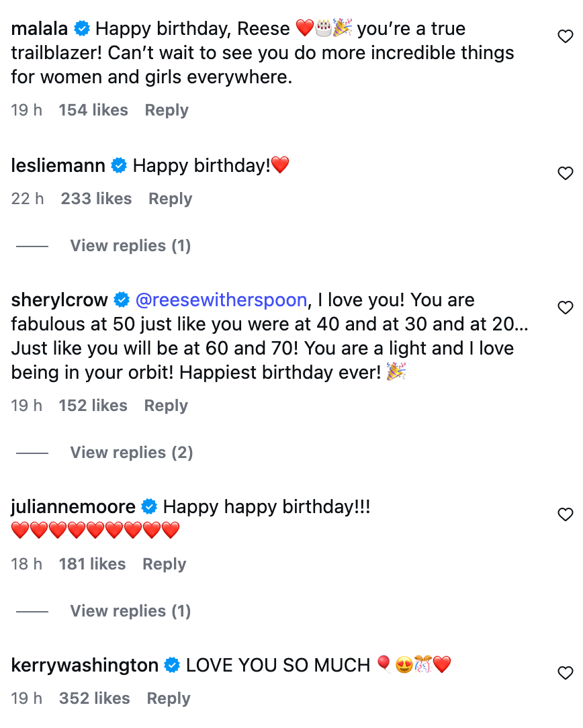583x728 pixels.
Task: Show View replies (1) under juliannemoore
Action: [130, 611]
